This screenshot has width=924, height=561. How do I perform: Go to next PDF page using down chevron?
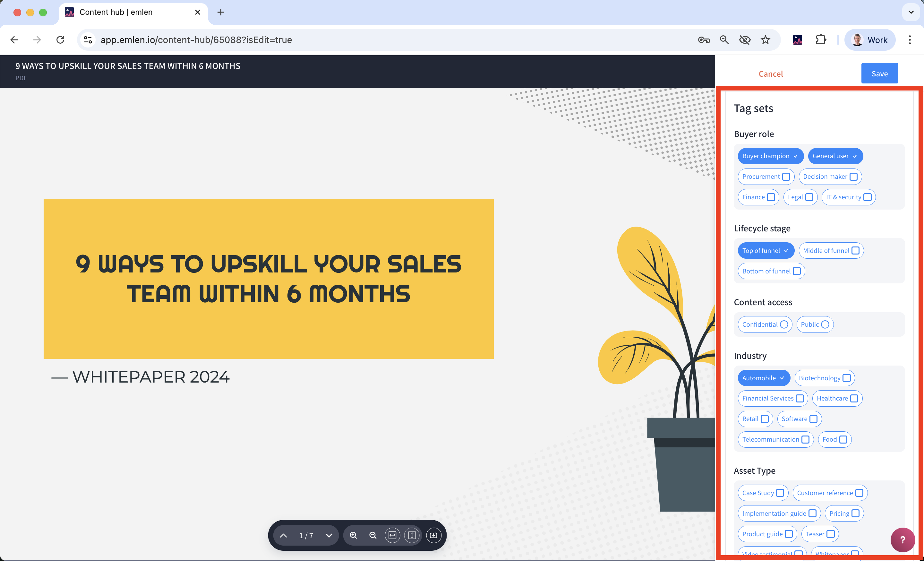[329, 535]
